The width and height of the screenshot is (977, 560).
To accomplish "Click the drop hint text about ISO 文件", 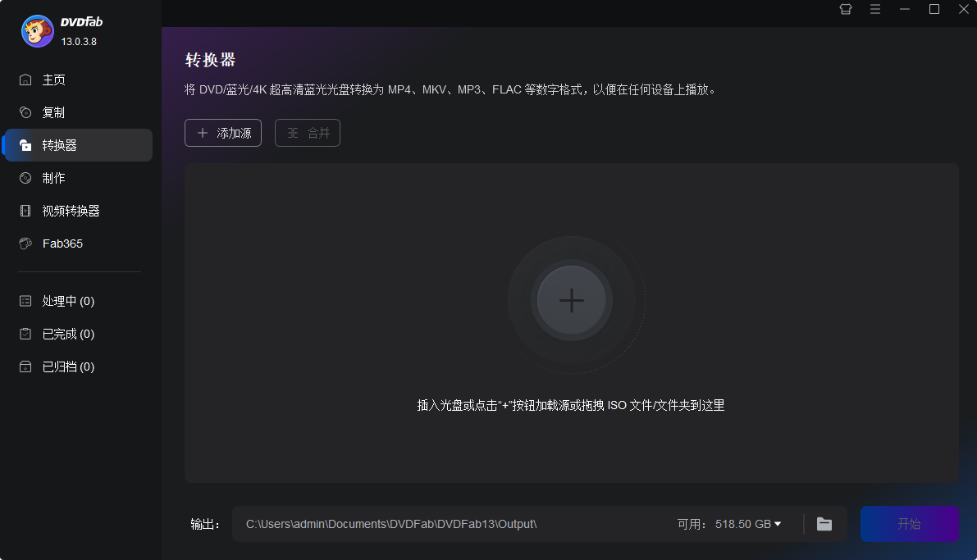I will click(x=571, y=406).
